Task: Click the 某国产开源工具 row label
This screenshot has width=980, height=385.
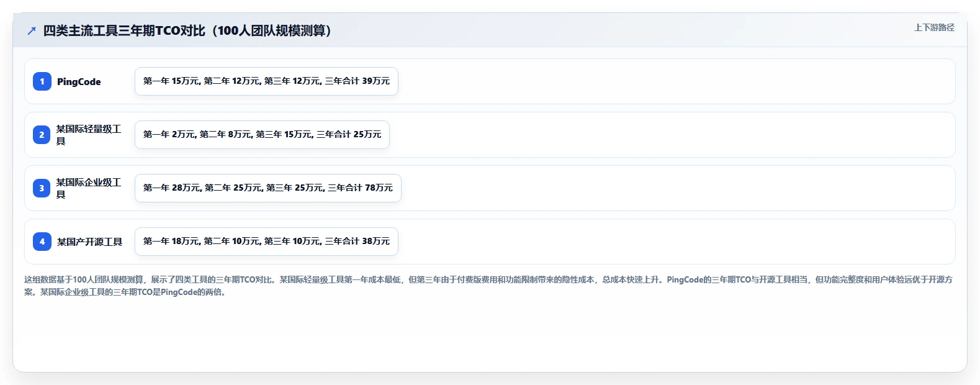Action: click(x=89, y=242)
